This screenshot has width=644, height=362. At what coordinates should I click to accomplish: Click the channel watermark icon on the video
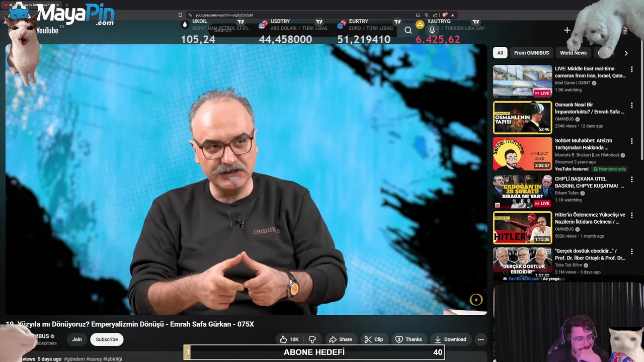[476, 300]
